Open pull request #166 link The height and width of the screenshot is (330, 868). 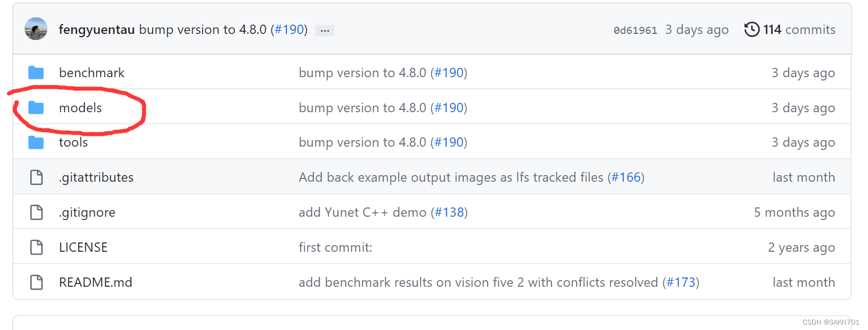point(626,177)
